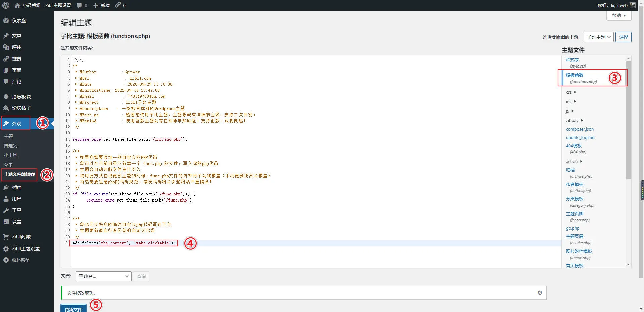Screen dimensions: 644x312
Task: Open the 帮助 help dropdown
Action: 619,15
